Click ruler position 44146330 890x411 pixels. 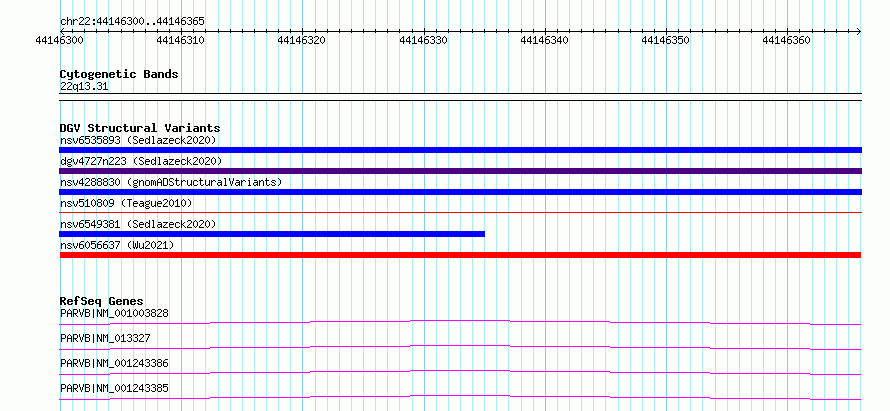[x=424, y=40]
